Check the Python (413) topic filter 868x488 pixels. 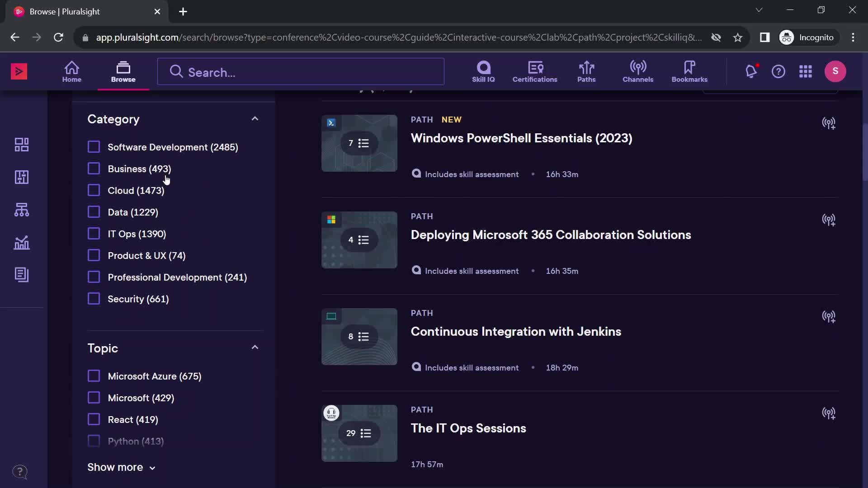click(x=94, y=441)
